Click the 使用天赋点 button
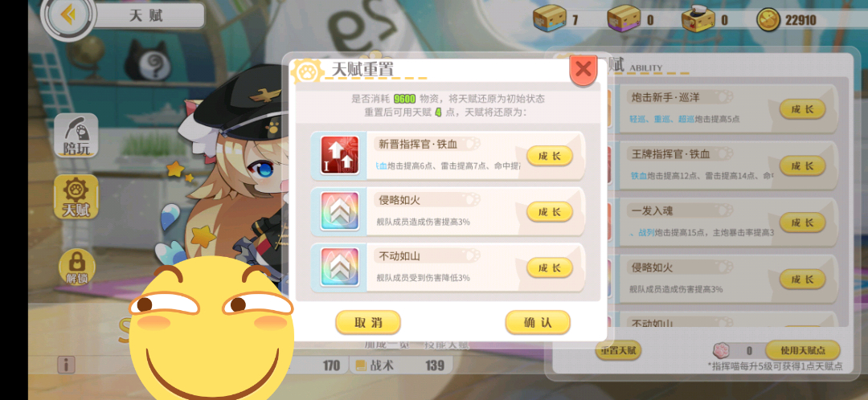 tap(803, 350)
